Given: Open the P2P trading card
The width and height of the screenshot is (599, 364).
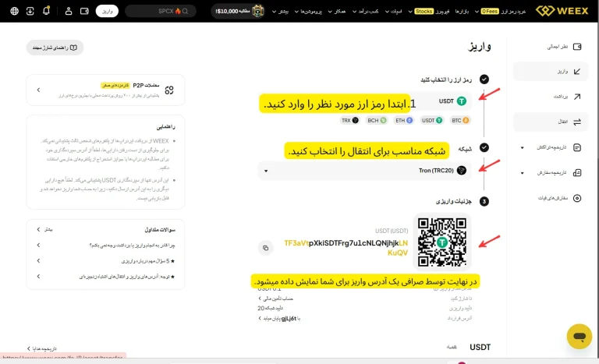Looking at the screenshot, I should (105, 90).
